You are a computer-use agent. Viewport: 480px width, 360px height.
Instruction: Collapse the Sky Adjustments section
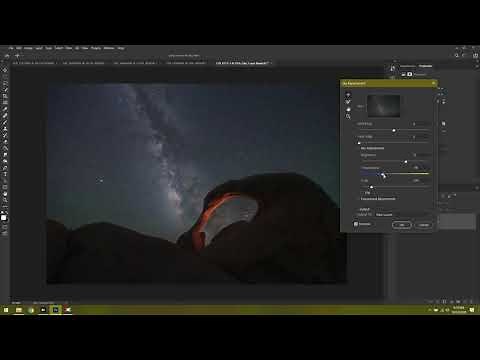point(359,148)
